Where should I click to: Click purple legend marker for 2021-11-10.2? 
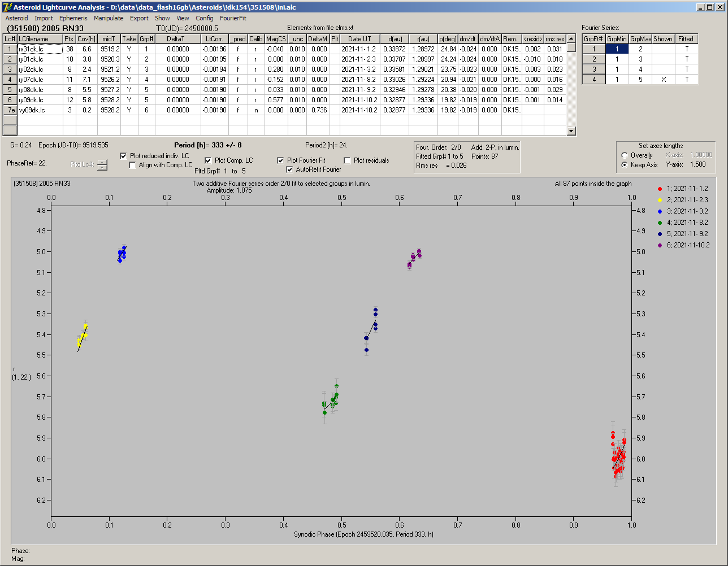[x=661, y=245]
